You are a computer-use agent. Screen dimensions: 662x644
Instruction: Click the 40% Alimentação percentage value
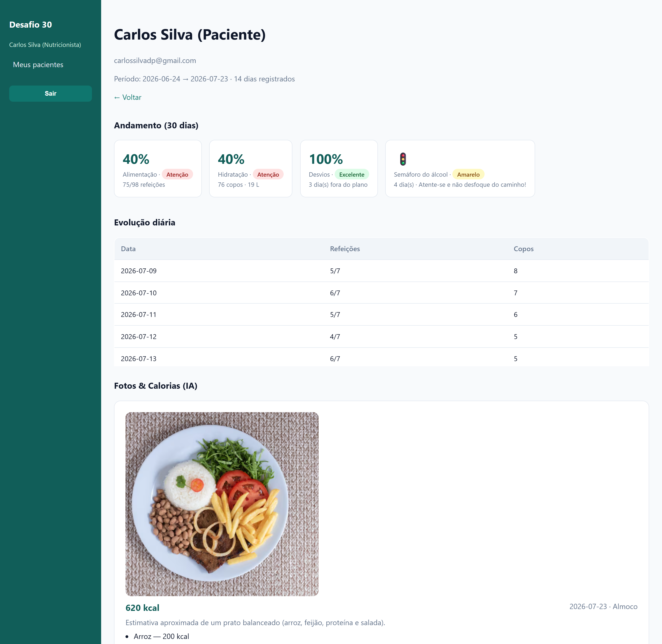pyautogui.click(x=136, y=159)
